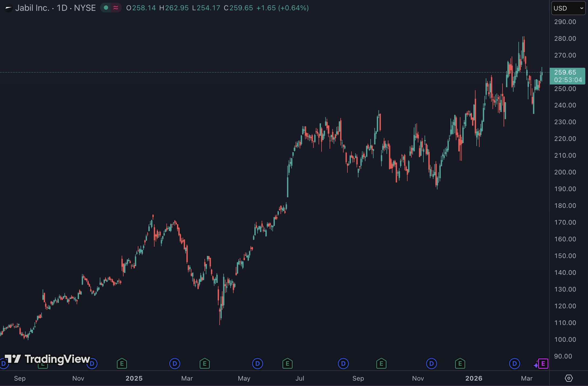Click the change value +1.65 (+0.64%)
The width and height of the screenshot is (588, 386).
click(282, 8)
